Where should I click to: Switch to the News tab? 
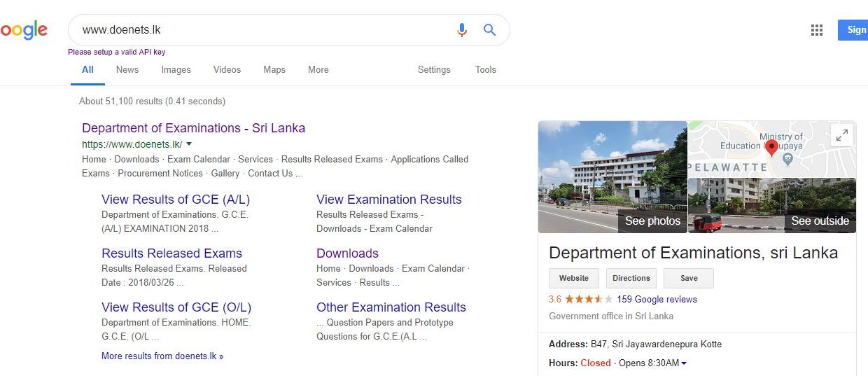click(127, 69)
